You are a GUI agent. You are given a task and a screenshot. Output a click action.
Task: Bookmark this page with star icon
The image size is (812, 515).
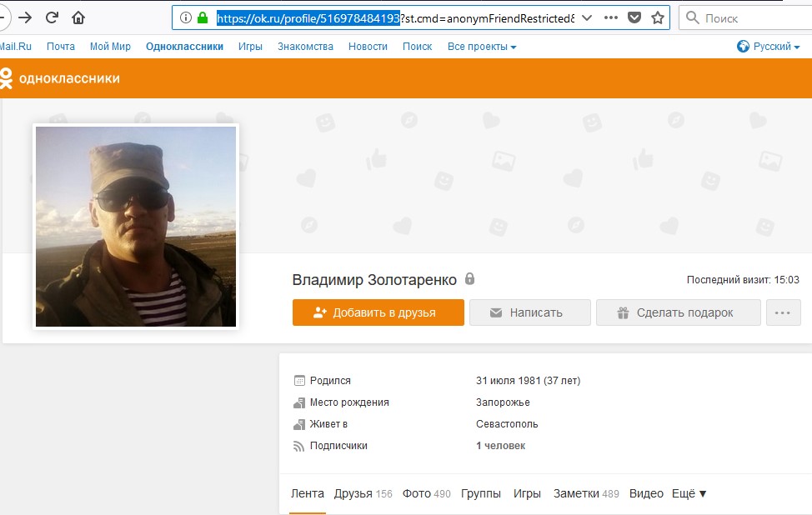click(658, 17)
